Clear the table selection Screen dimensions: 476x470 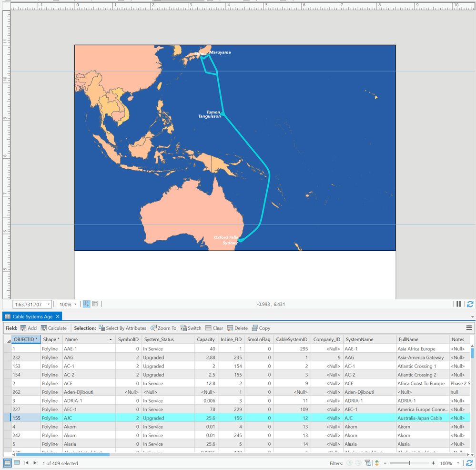[x=214, y=328]
